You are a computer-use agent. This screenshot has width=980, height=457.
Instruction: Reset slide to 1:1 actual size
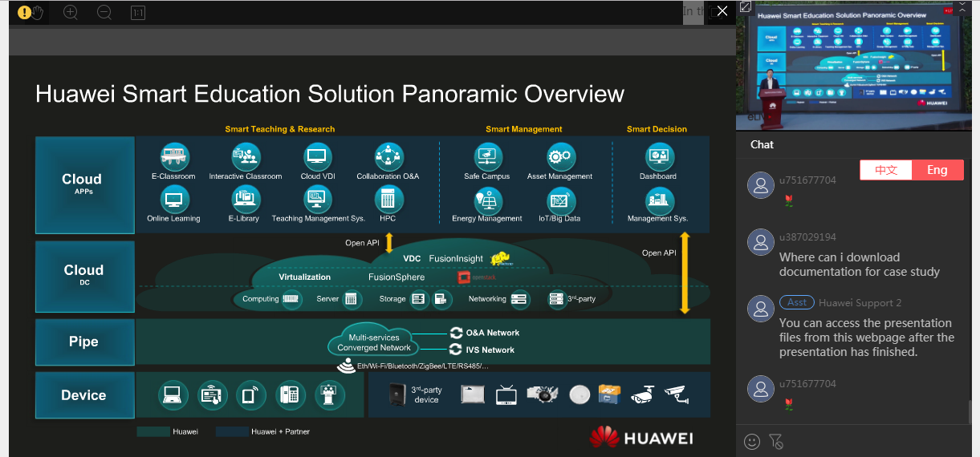[x=137, y=12]
